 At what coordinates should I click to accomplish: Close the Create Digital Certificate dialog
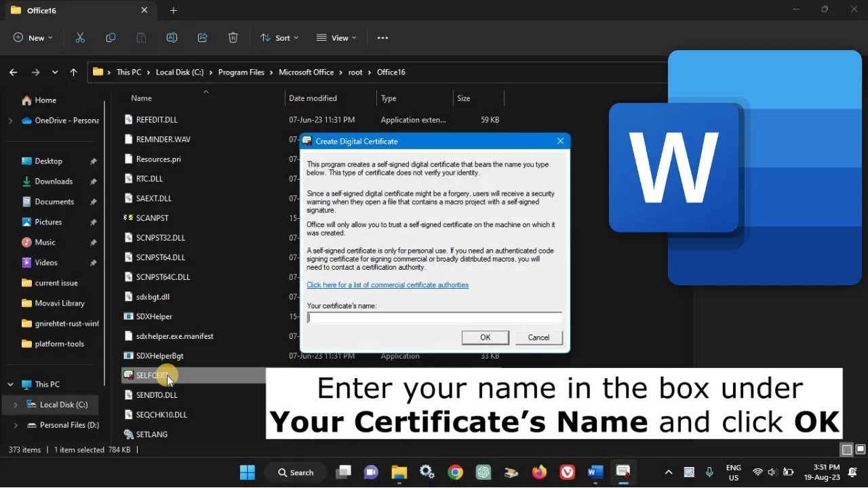pyautogui.click(x=560, y=141)
